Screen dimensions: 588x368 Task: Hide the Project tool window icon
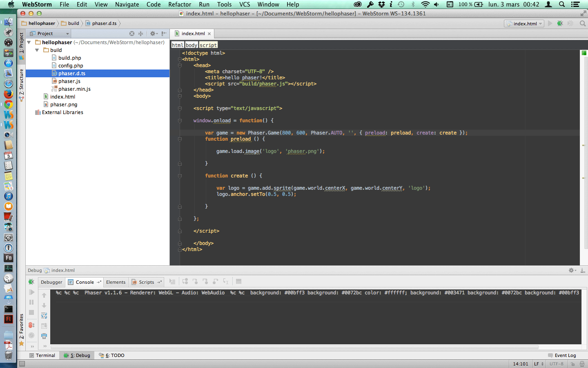[x=164, y=34]
